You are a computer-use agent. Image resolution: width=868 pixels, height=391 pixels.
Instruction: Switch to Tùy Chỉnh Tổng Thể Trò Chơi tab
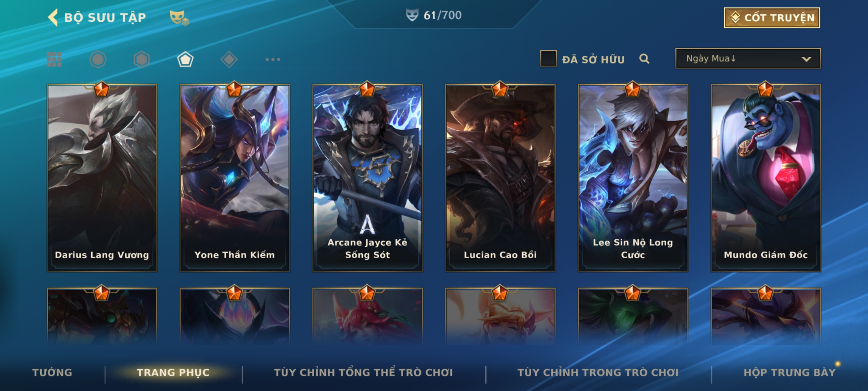coord(363,373)
